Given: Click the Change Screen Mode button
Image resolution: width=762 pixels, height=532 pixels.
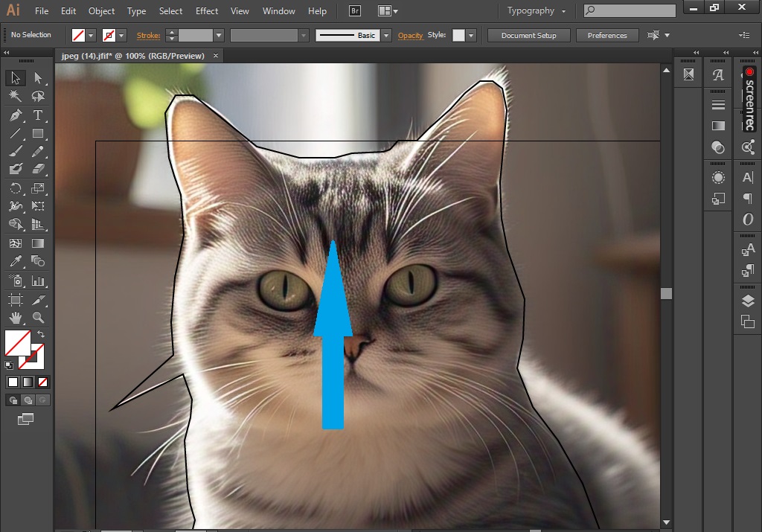Looking at the screenshot, I should point(26,419).
